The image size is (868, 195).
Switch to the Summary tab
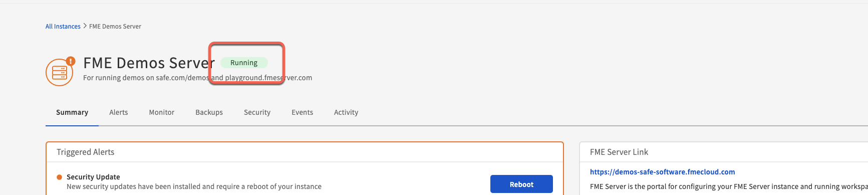click(x=72, y=112)
